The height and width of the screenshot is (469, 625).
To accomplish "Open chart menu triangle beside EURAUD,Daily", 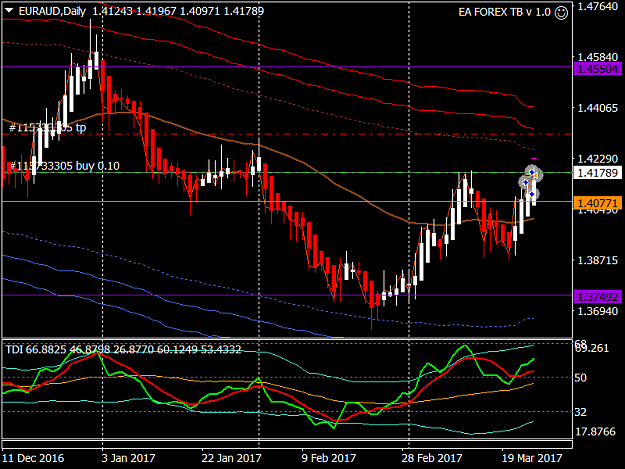I will [9, 11].
